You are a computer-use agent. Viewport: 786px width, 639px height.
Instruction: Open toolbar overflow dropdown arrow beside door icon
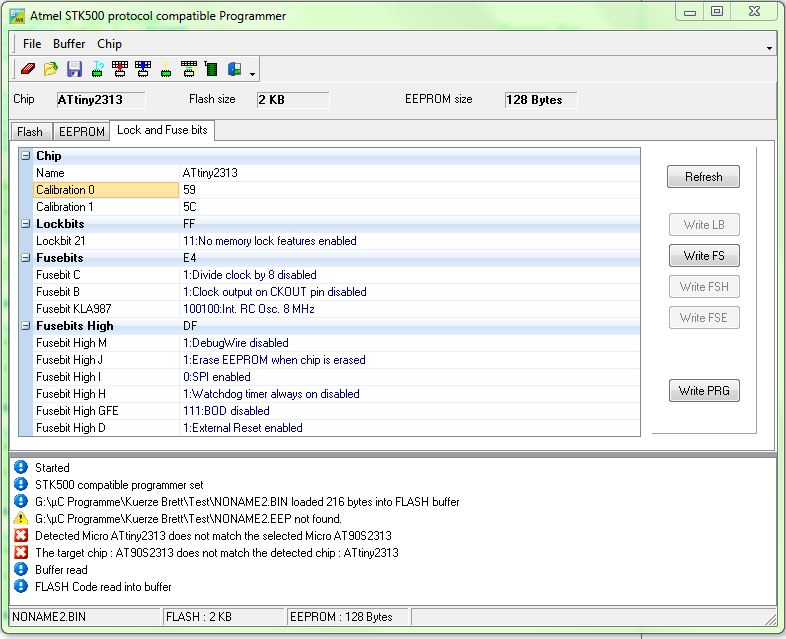(253, 74)
